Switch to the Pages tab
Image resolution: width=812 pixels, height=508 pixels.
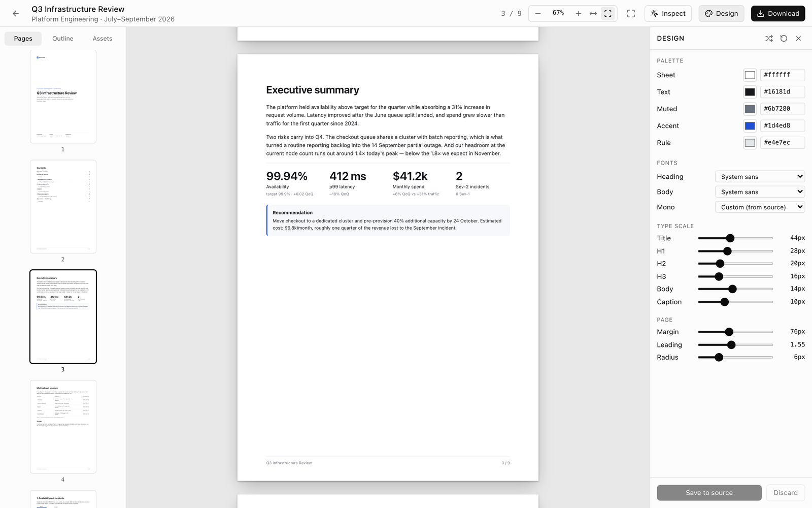pyautogui.click(x=23, y=39)
